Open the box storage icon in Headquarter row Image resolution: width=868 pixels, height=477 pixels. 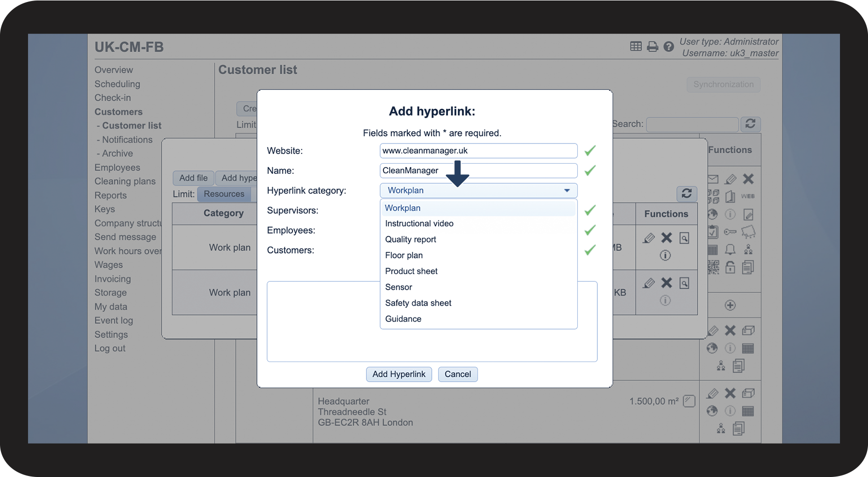point(748,393)
